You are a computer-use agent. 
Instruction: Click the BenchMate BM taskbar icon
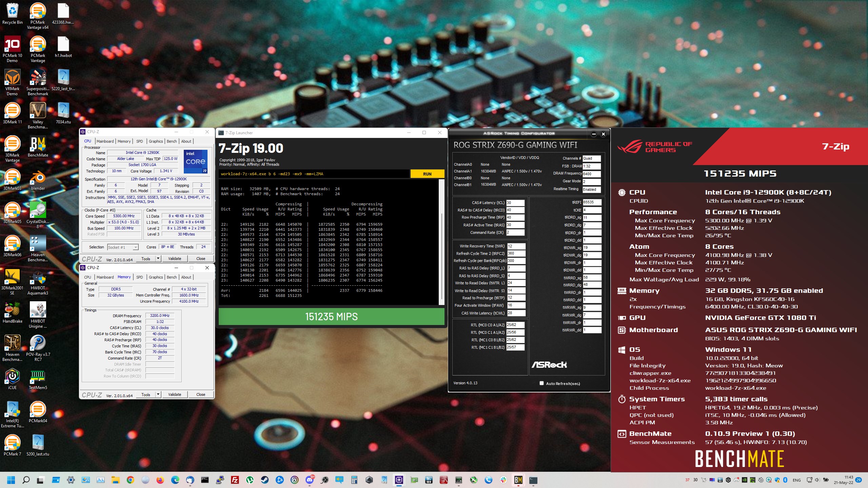click(518, 480)
